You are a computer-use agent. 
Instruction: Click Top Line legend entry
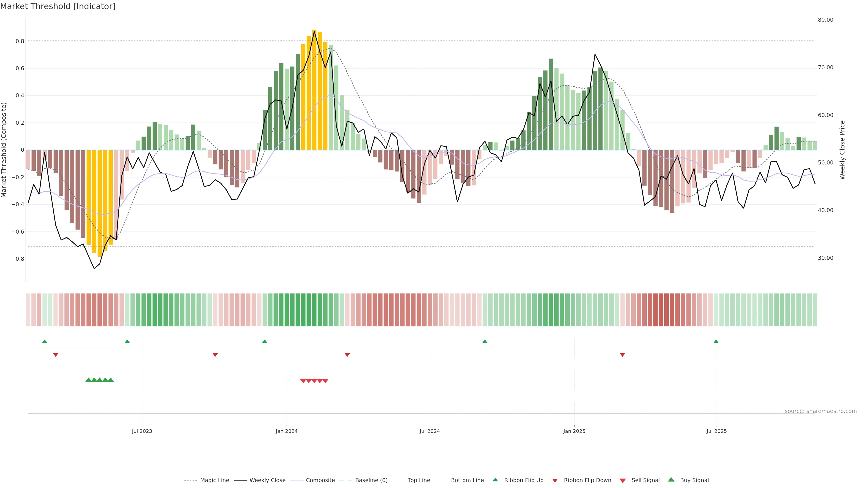(419, 480)
